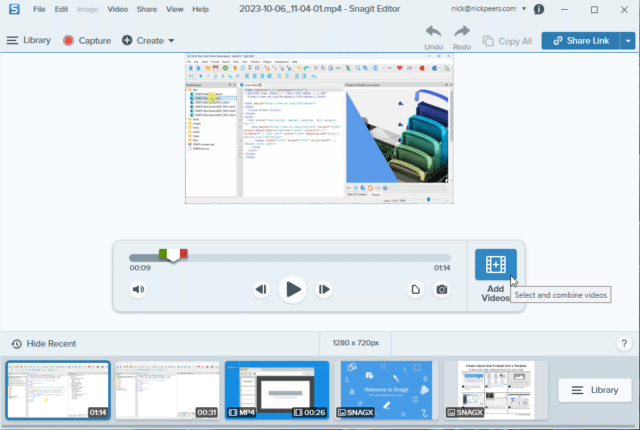Click the Library button in recent tray
This screenshot has width=640, height=430.
595,390
